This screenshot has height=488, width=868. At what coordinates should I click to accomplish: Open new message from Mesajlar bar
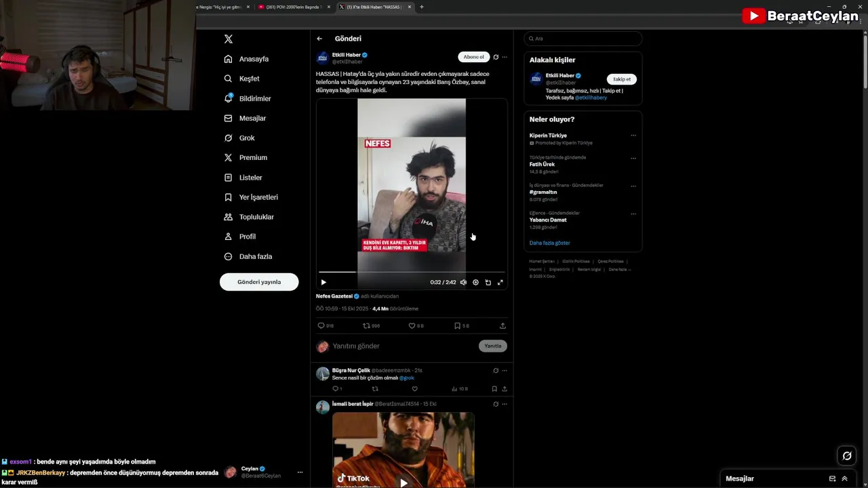coord(832,479)
